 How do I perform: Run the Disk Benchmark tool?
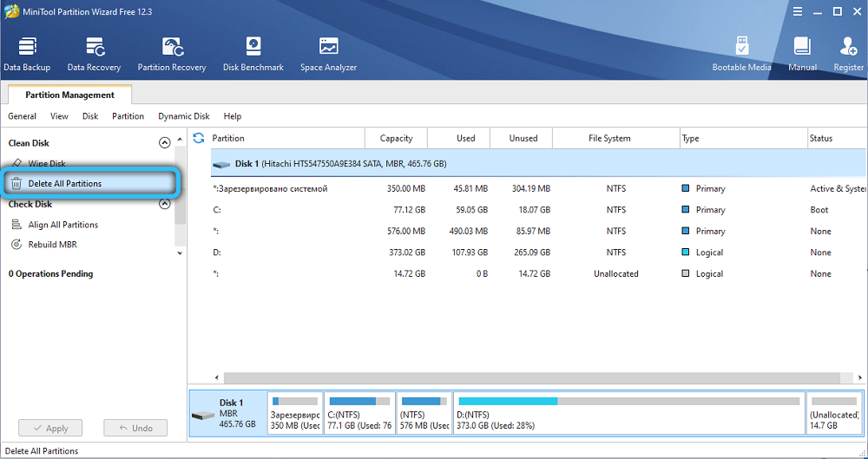tap(253, 54)
